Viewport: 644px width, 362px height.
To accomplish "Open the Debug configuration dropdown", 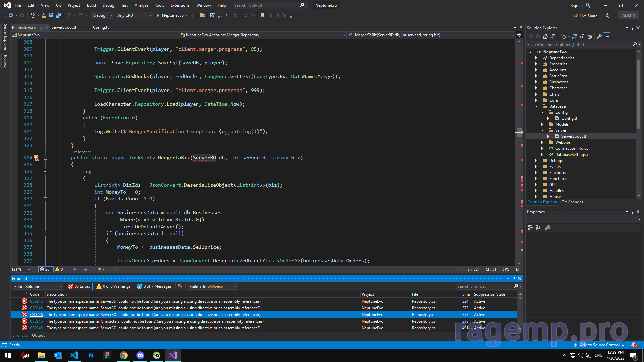I will pyautogui.click(x=103, y=15).
